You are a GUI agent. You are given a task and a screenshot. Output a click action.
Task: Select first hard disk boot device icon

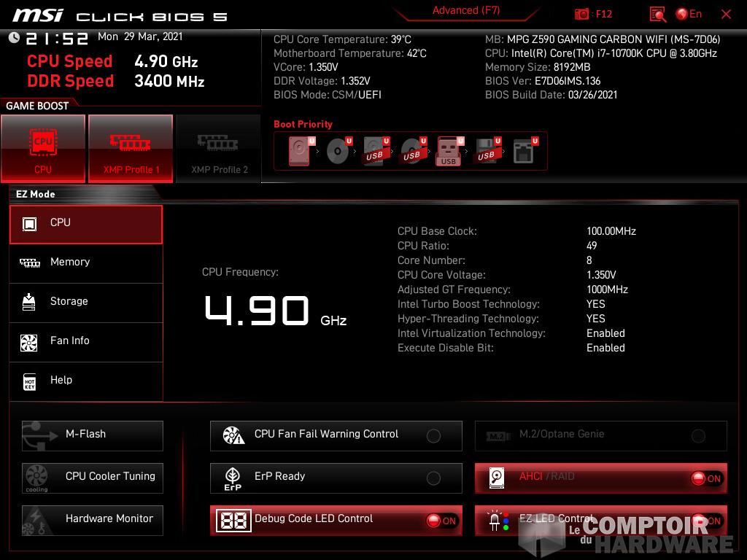click(x=299, y=151)
